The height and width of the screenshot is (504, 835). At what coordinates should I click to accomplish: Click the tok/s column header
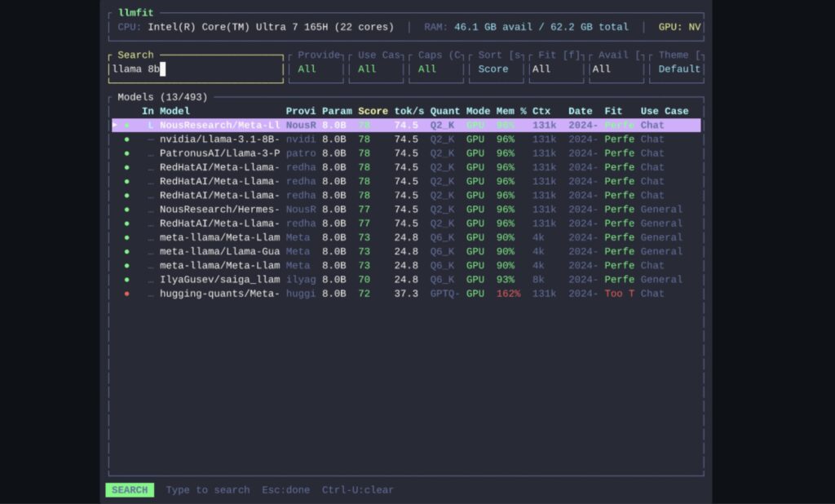tap(409, 111)
